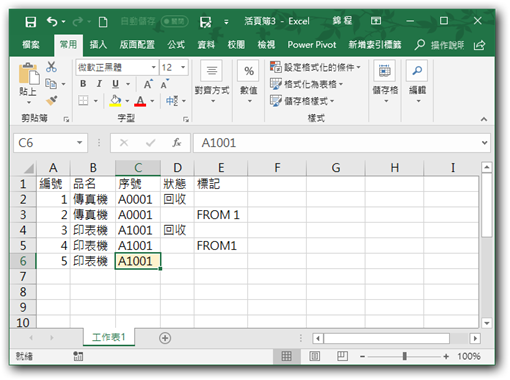Switch to Page Break Preview icon
510x380 pixels.
342,356
